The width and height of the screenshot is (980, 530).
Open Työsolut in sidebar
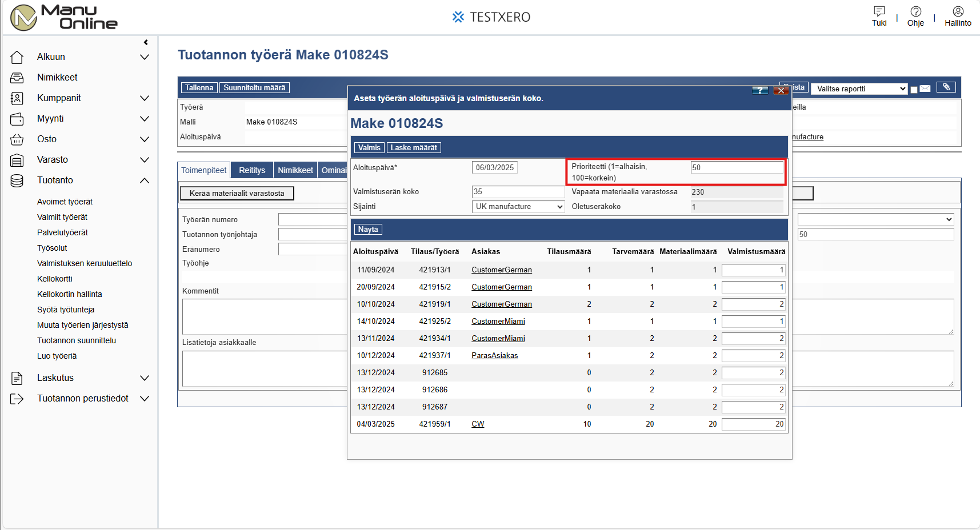click(52, 248)
